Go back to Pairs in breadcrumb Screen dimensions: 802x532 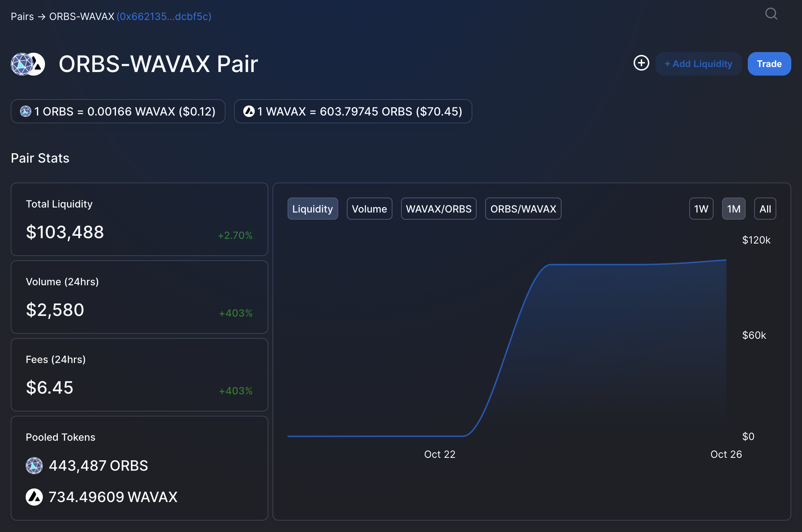pyautogui.click(x=22, y=16)
